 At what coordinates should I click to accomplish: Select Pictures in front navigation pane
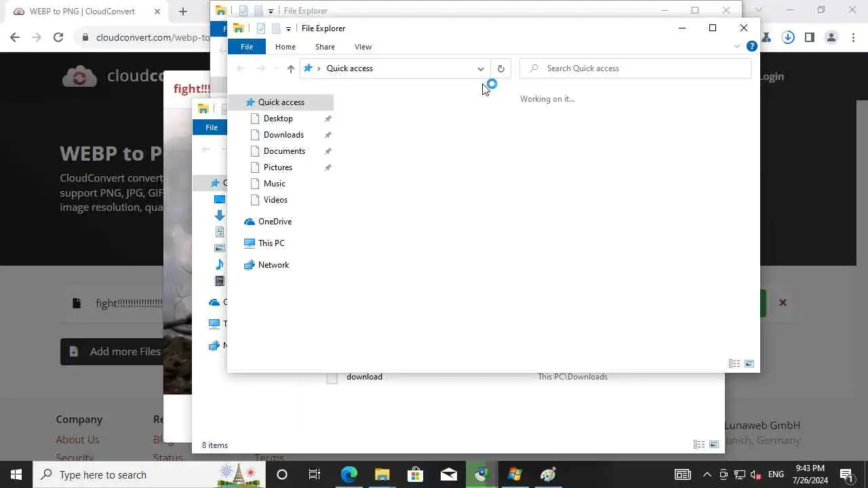278,167
